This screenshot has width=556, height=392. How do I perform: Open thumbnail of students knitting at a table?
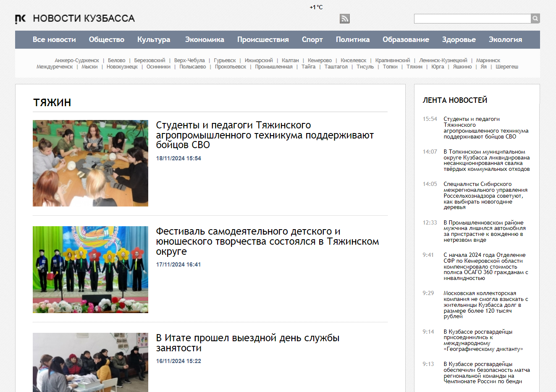coord(90,163)
